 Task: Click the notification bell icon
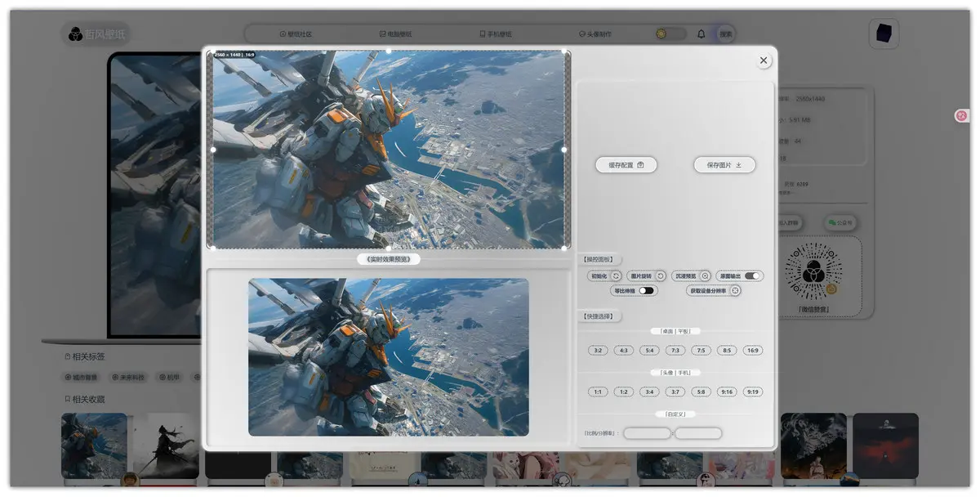coord(701,34)
